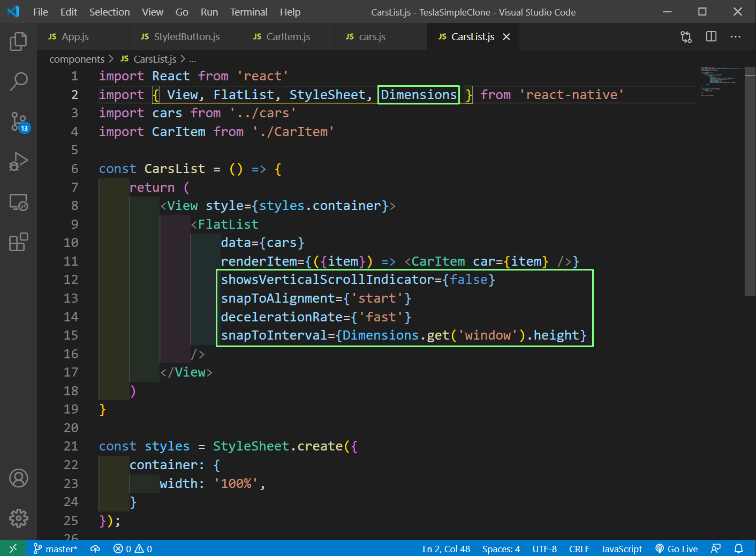Open the View menu
This screenshot has width=756, height=556.
[x=153, y=12]
